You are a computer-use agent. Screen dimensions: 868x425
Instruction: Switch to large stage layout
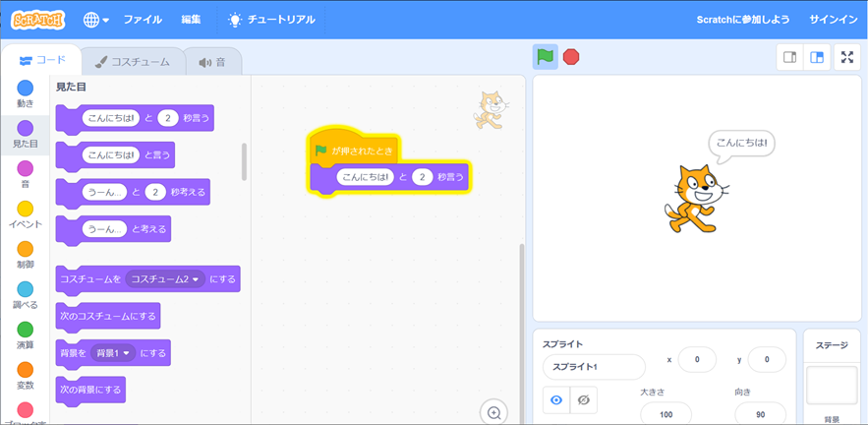pyautogui.click(x=817, y=57)
